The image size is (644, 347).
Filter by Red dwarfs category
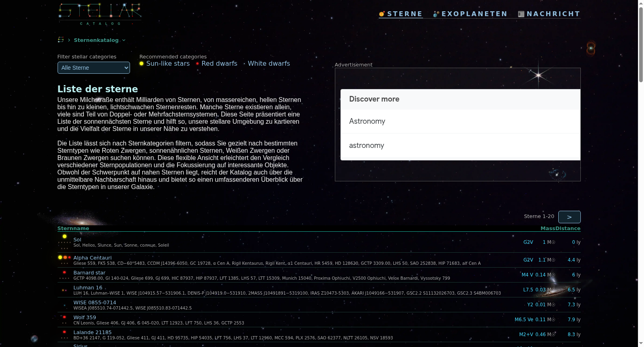coord(219,64)
